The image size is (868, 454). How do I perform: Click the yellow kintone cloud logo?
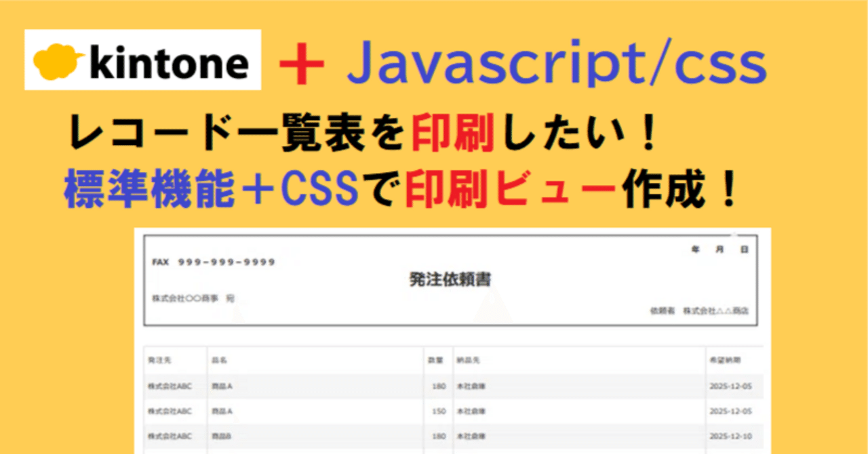tap(58, 61)
